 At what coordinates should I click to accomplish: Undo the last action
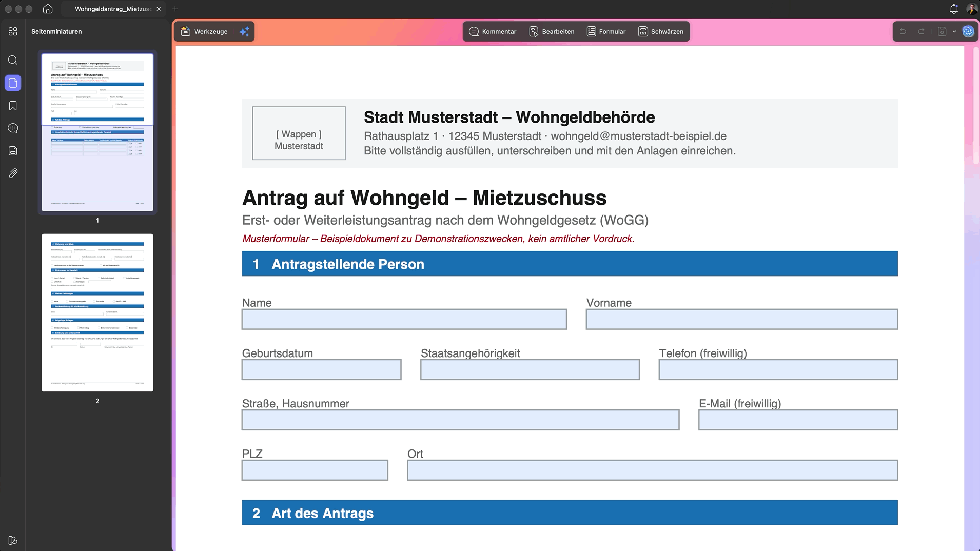pos(903,32)
